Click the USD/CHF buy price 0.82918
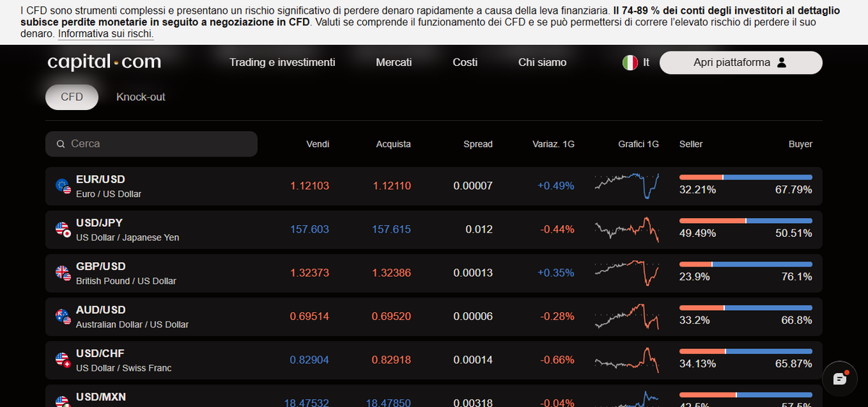This screenshot has width=868, height=407. (391, 360)
